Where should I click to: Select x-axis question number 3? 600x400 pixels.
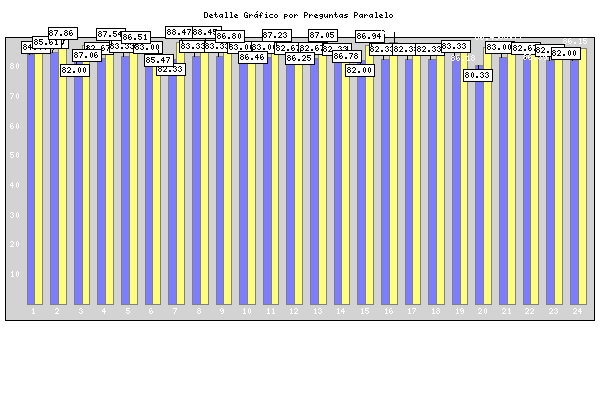[81, 311]
